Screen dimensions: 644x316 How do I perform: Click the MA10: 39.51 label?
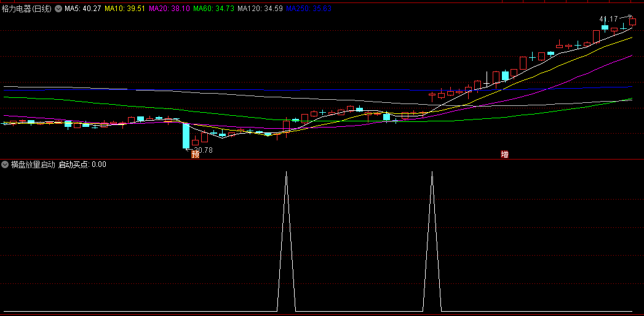125,9
